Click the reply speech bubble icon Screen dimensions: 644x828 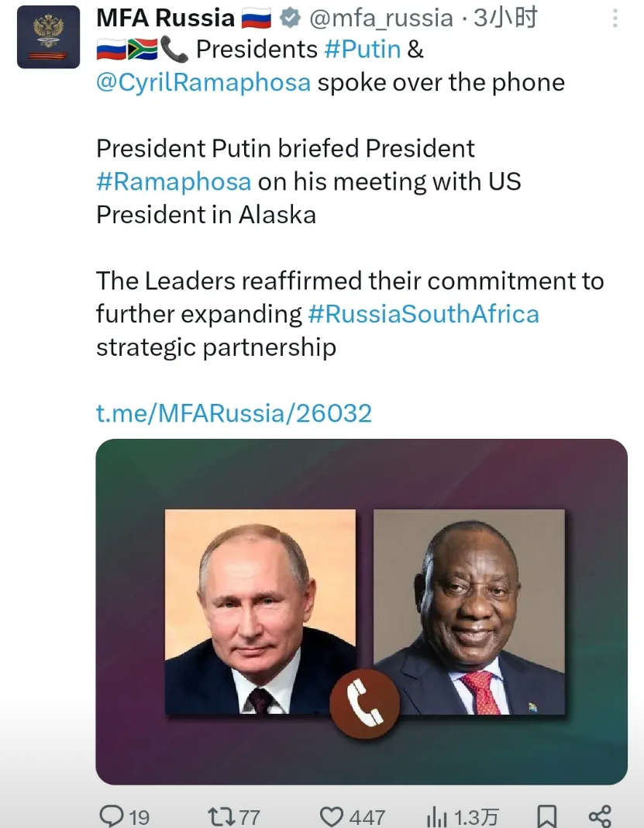(113, 816)
